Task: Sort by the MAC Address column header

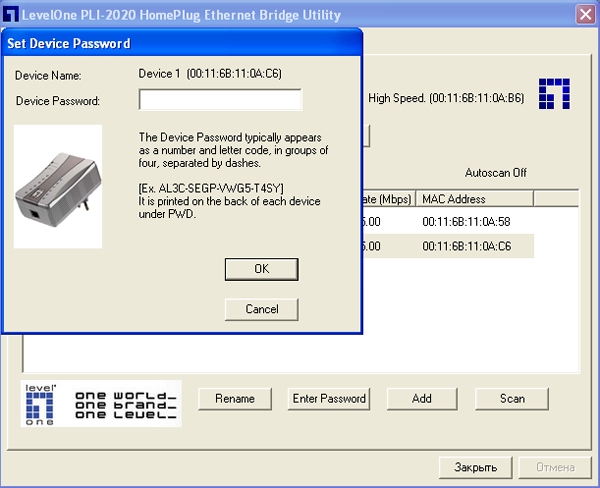Action: click(474, 199)
